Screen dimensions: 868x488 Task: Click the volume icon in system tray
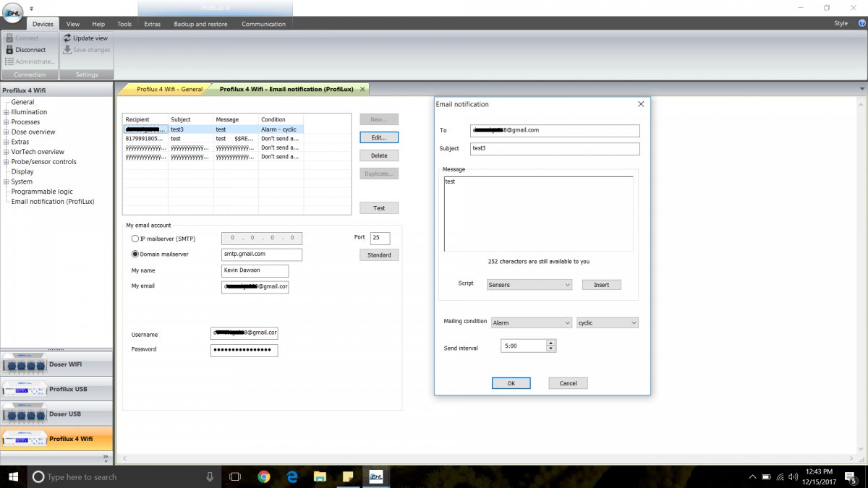(x=792, y=477)
